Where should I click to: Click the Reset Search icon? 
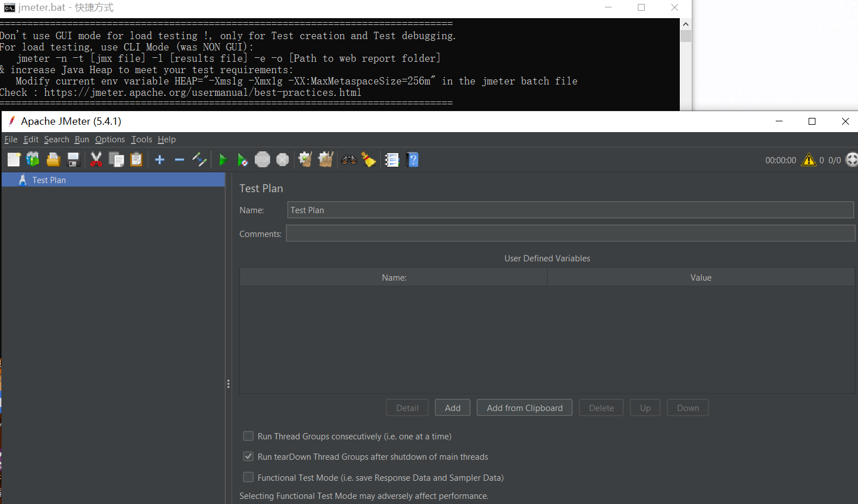[369, 160]
